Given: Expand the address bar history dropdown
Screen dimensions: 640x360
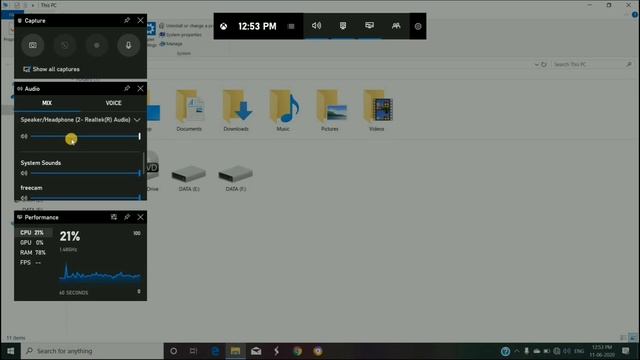Looking at the screenshot, I should tap(536, 64).
